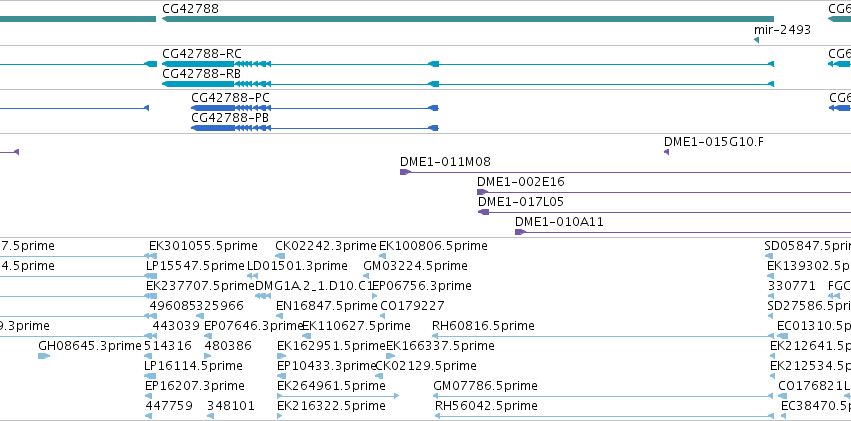Click the CK02242.3prime EST label
The height and width of the screenshot is (421, 851).
click(x=326, y=246)
